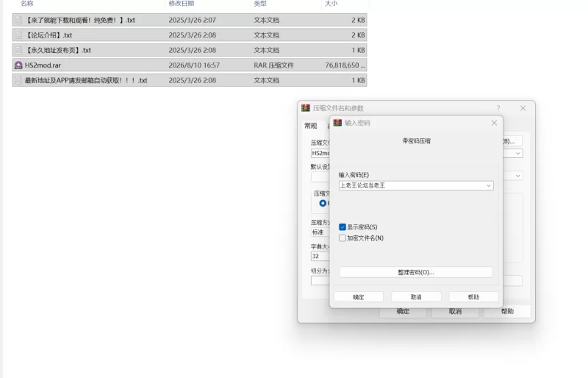Viewport: 588px width, 378px height.
Task: Open the 默认设置 profile dropdown arrow
Action: pyautogui.click(x=518, y=176)
